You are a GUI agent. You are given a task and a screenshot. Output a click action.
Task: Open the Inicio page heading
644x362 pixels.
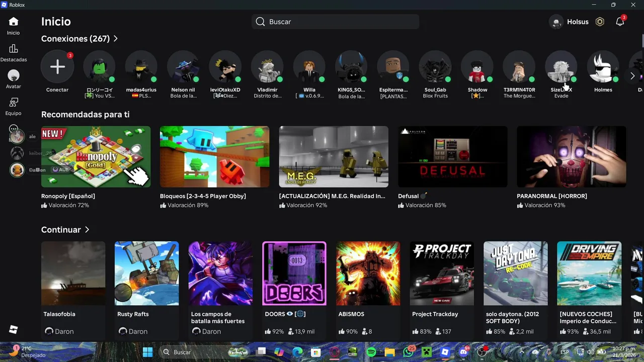click(x=56, y=22)
